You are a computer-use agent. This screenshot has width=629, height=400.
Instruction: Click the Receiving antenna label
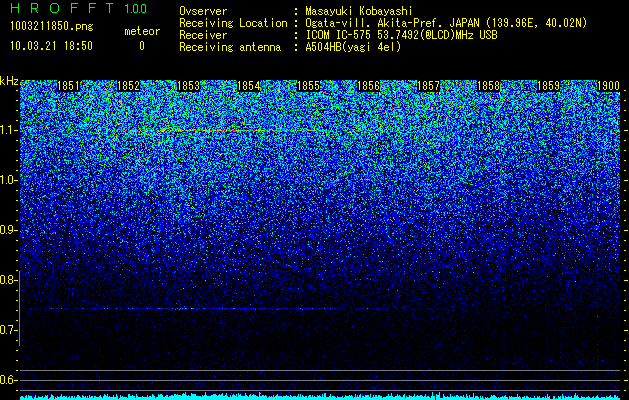coord(230,47)
